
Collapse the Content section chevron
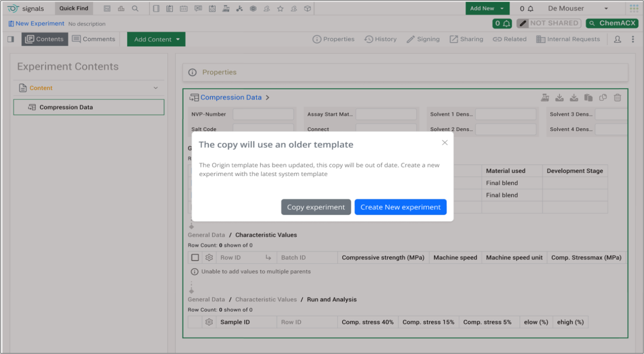tap(156, 88)
